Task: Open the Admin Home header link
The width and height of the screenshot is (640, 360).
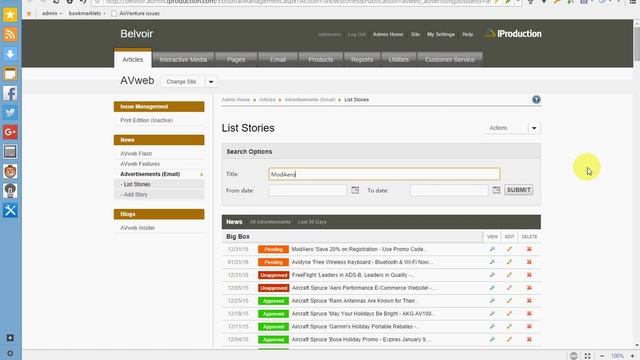Action: [388, 34]
